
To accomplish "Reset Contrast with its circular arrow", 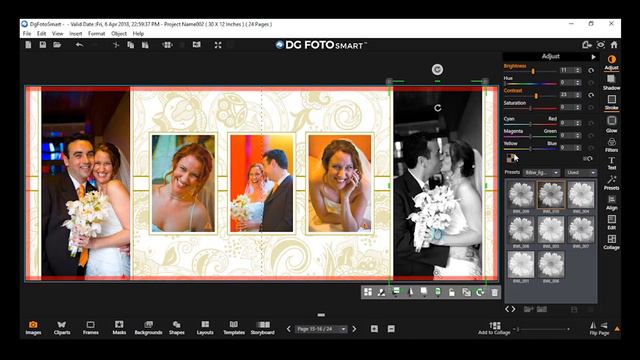I will (x=591, y=95).
